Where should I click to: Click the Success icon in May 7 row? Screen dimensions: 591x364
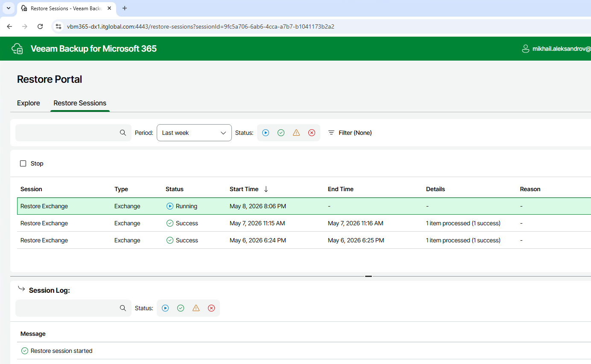(170, 223)
